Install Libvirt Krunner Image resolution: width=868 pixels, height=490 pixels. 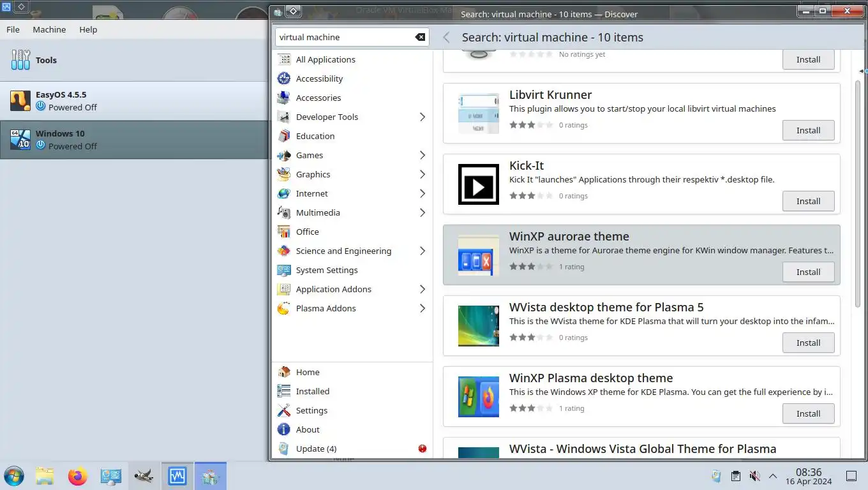coord(808,130)
